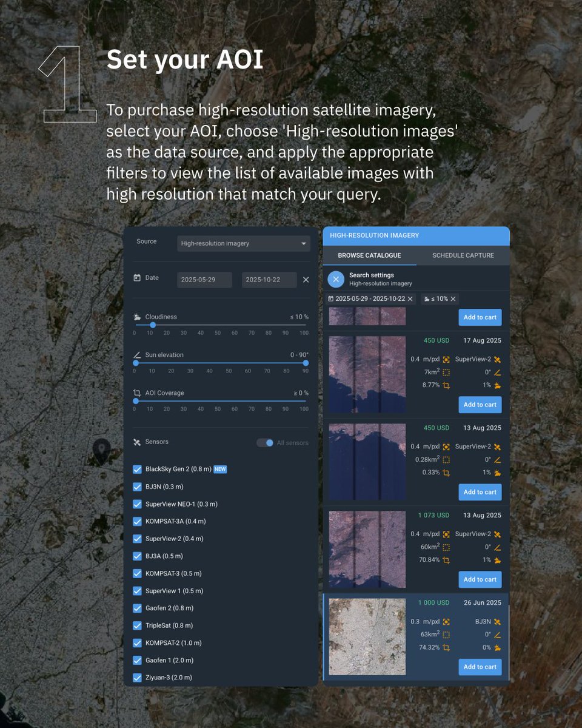
Task: Click the Cloudiness slider handle
Action: point(153,325)
